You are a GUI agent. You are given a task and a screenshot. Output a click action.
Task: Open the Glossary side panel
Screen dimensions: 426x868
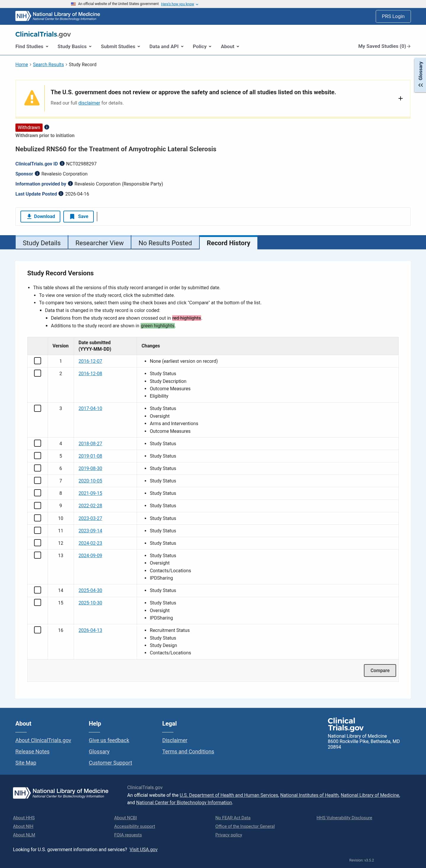coord(420,75)
